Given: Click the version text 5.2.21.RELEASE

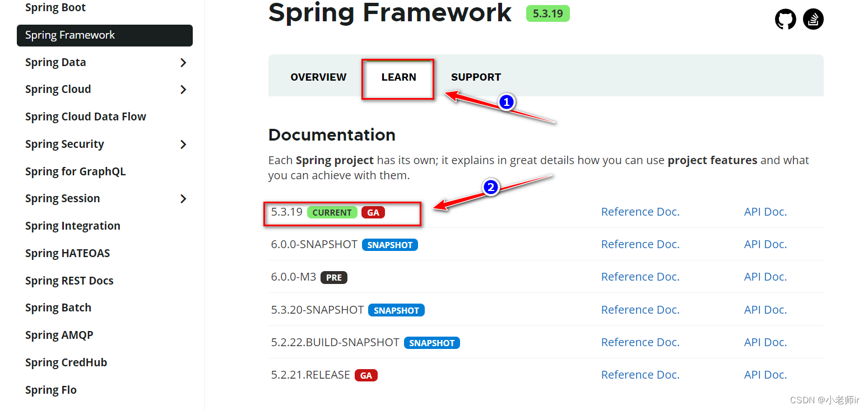Looking at the screenshot, I should point(310,375).
